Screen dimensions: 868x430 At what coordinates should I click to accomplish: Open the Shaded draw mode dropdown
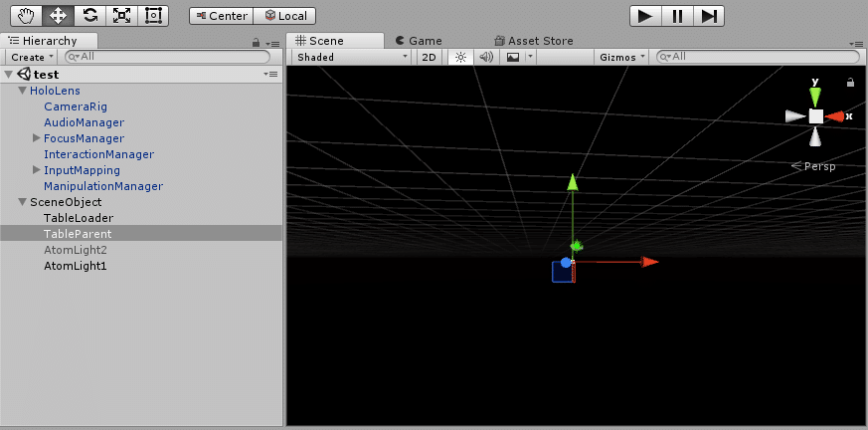point(352,57)
